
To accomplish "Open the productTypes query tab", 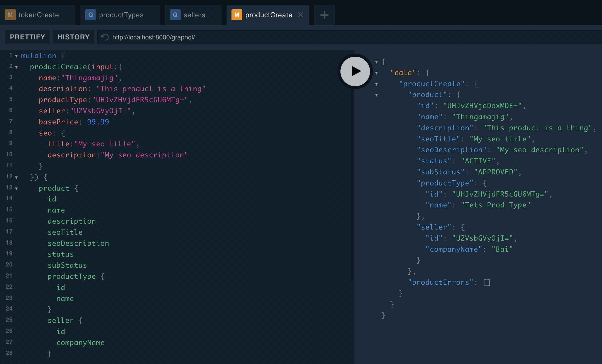I will point(121,15).
